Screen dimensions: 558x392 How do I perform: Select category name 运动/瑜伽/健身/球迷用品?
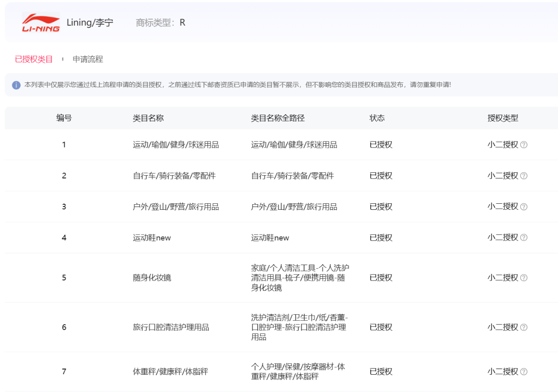176,145
